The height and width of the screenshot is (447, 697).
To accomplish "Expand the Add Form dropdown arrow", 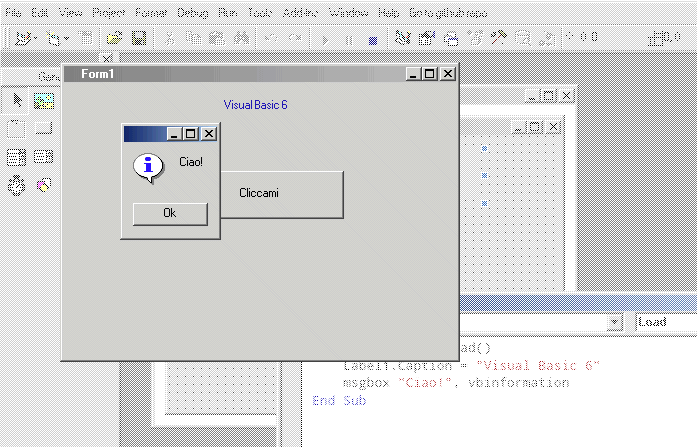I will pyautogui.click(x=66, y=39).
